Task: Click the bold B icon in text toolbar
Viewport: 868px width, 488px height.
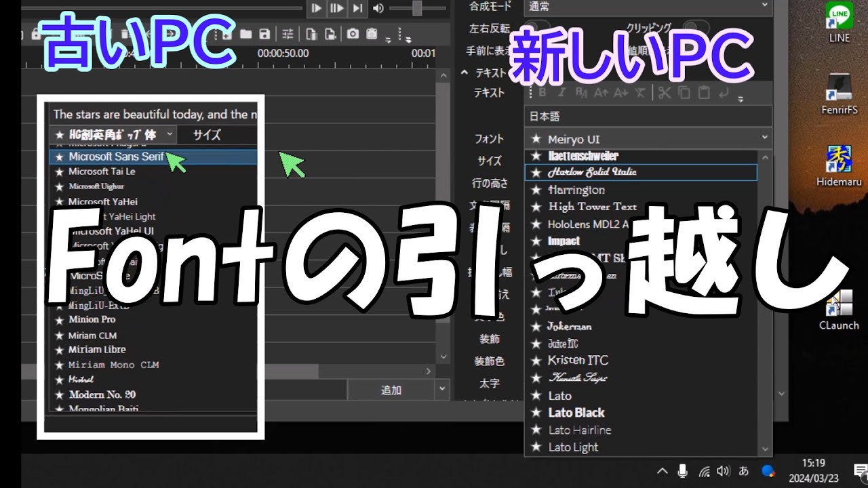Action: [x=542, y=93]
